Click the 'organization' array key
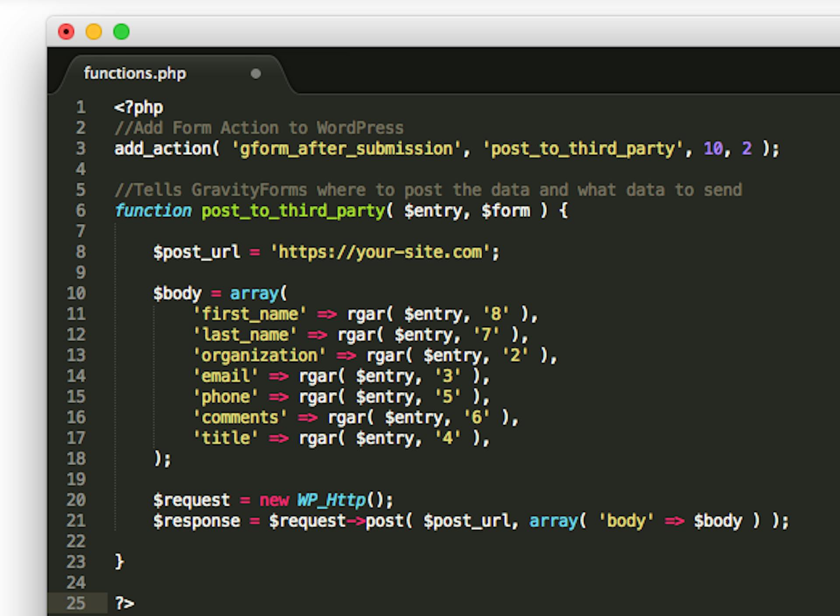The height and width of the screenshot is (616, 840). (260, 355)
